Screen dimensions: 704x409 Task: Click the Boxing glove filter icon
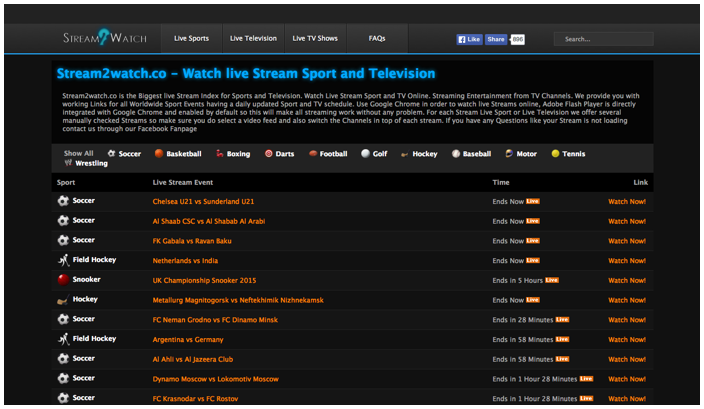(220, 153)
